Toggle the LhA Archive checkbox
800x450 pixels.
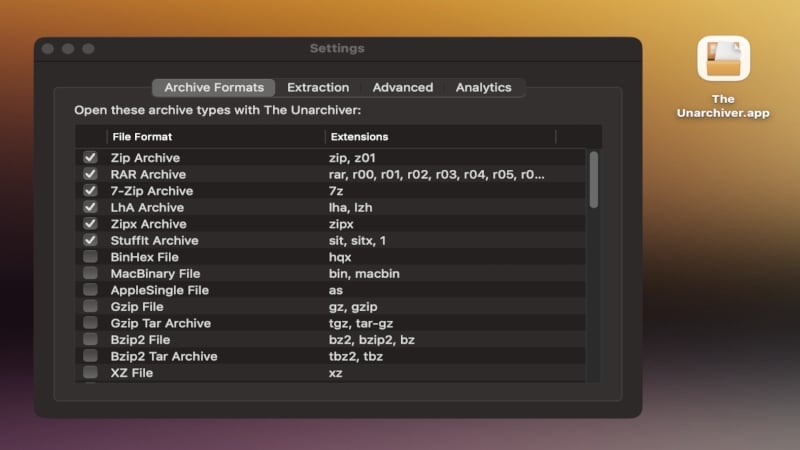coord(90,207)
